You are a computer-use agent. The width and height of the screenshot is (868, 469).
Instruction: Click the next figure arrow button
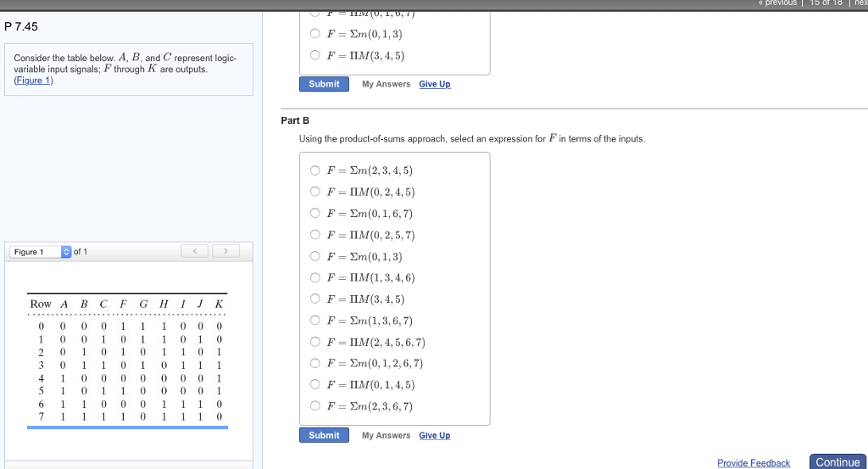click(225, 252)
